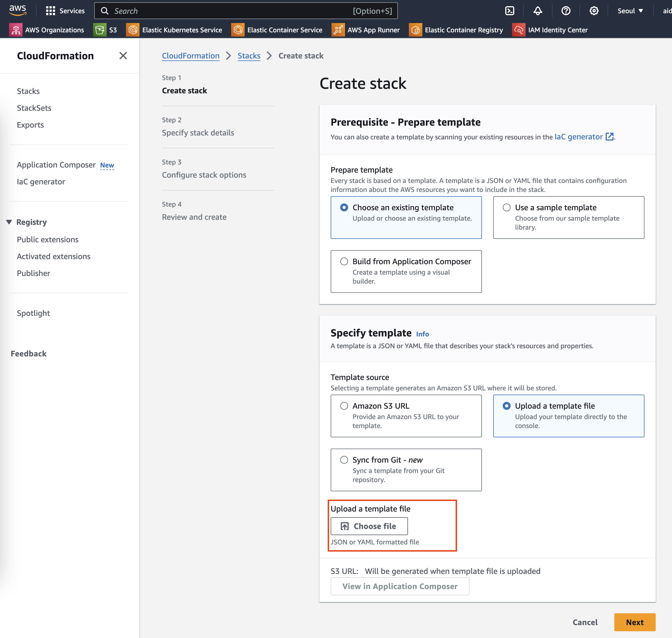Open the help question mark icon
This screenshot has width=672, height=638.
(x=565, y=11)
